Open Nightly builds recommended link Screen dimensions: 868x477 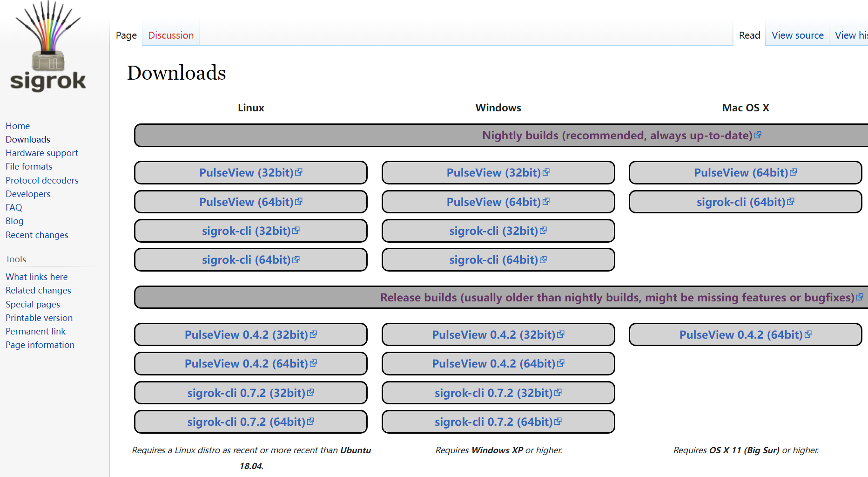pyautogui.click(x=617, y=135)
